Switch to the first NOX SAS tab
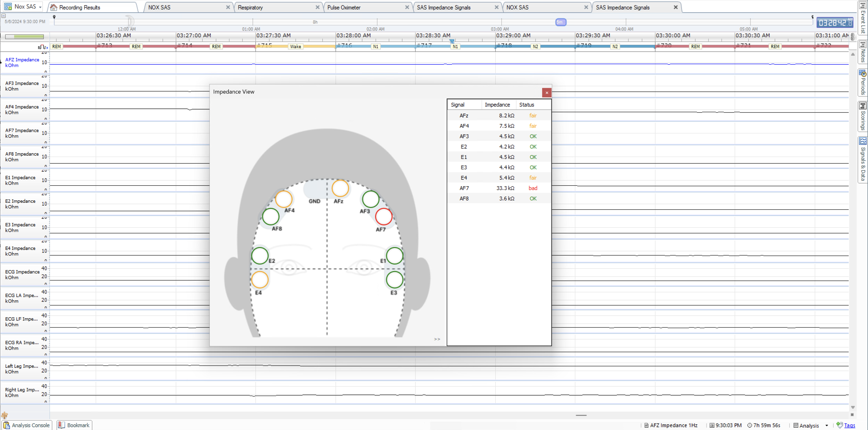Image resolution: width=868 pixels, height=430 pixels. point(189,7)
